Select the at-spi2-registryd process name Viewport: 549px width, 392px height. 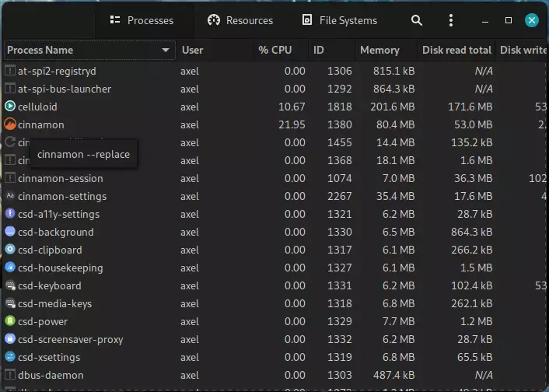pos(57,71)
